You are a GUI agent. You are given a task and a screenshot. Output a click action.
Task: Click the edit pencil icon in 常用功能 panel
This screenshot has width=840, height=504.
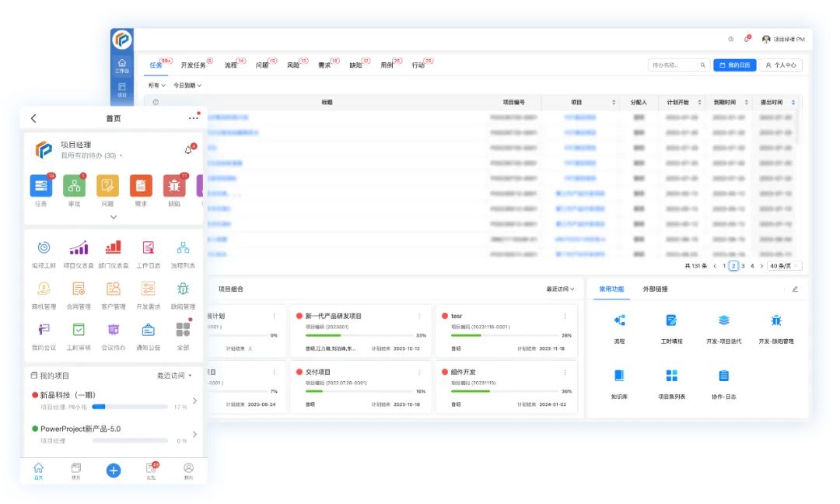click(x=794, y=289)
